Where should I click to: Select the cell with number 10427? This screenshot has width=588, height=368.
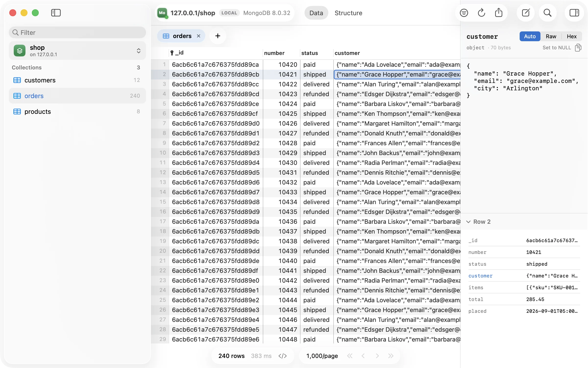click(x=282, y=133)
